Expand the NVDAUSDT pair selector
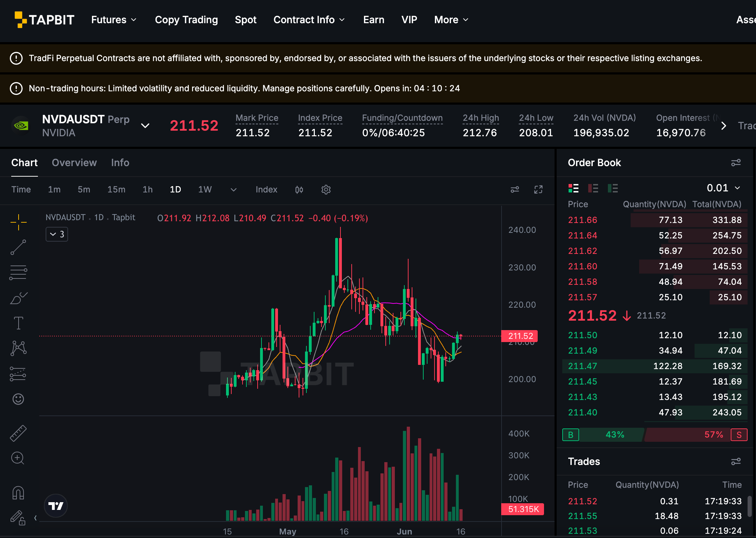The height and width of the screenshot is (538, 756). [145, 126]
